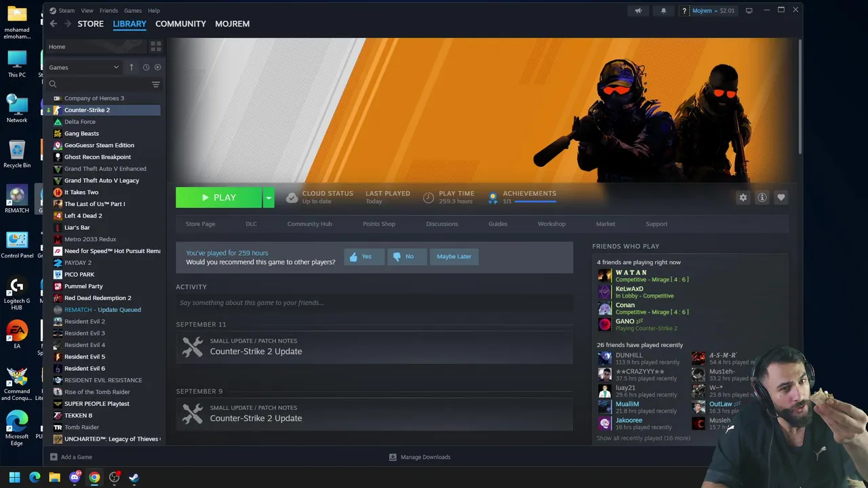Open the Guides link
Image resolution: width=868 pixels, height=488 pixels.
(x=498, y=224)
